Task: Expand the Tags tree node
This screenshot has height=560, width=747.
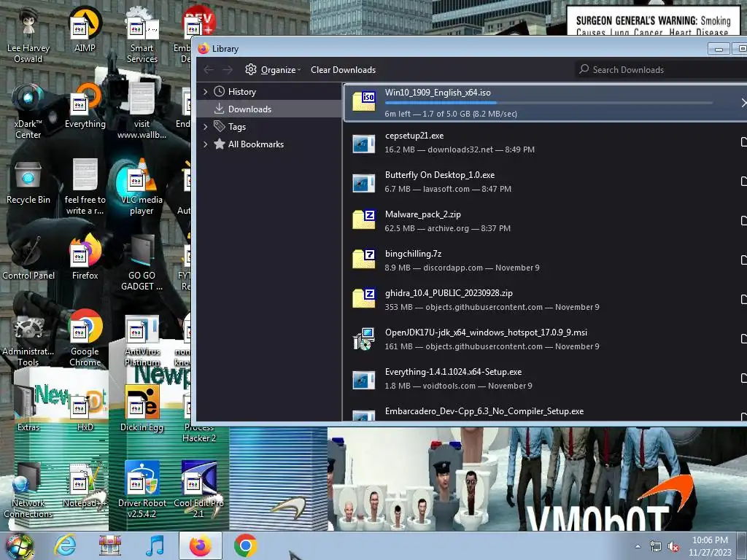Action: coord(205,127)
